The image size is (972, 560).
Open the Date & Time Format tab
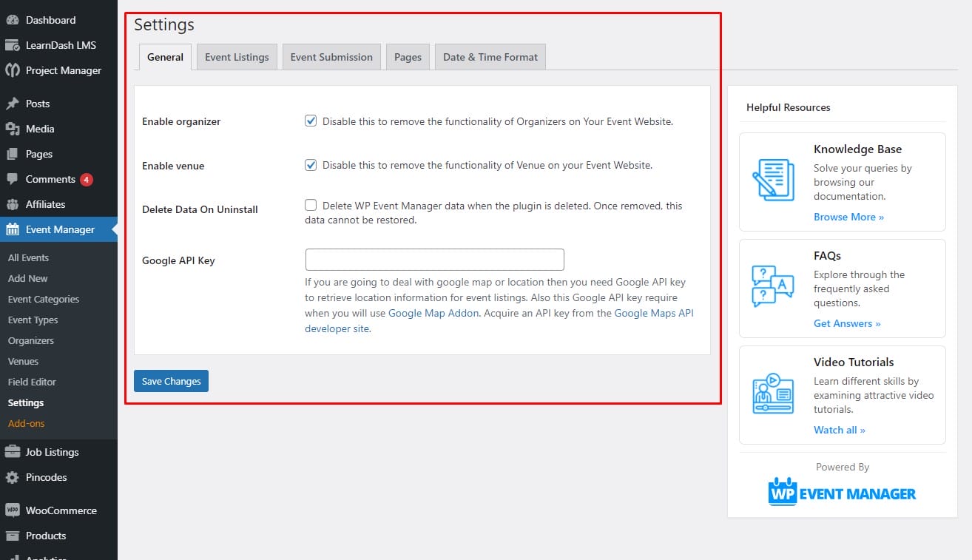pos(490,57)
